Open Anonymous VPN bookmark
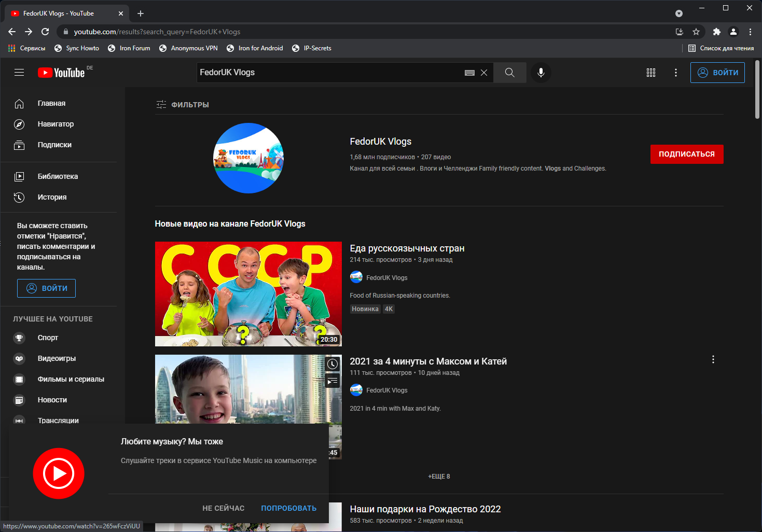 click(x=188, y=48)
